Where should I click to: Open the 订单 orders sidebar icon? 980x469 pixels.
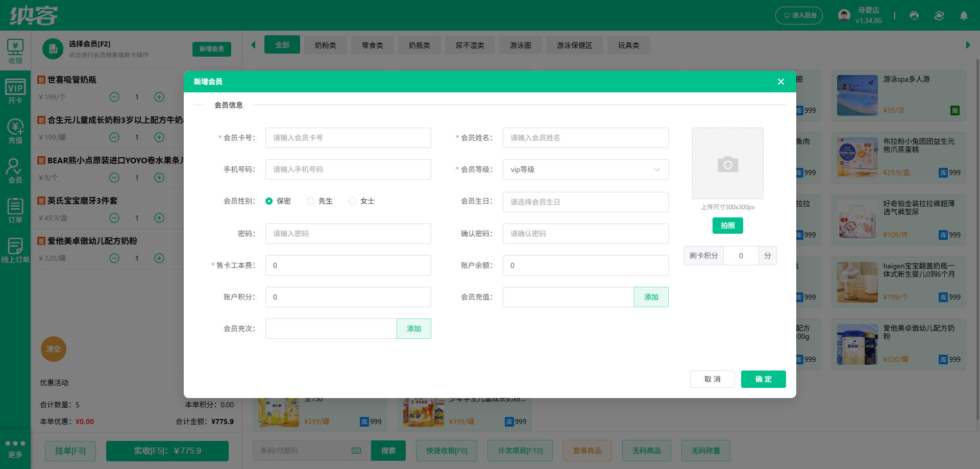15,210
